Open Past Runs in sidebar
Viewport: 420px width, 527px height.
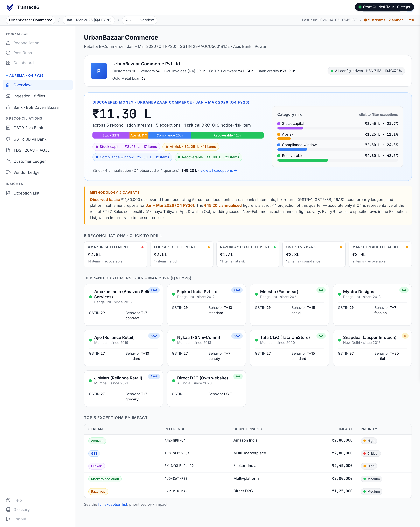(x=38, y=53)
